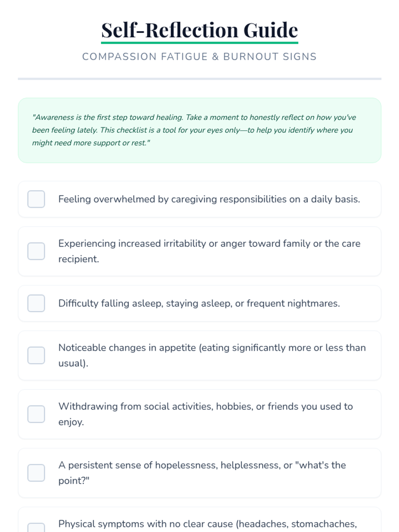Image resolution: width=399 pixels, height=532 pixels.
Task: Select the 'Withdrawing from social activities' checkbox
Action: coord(36,414)
